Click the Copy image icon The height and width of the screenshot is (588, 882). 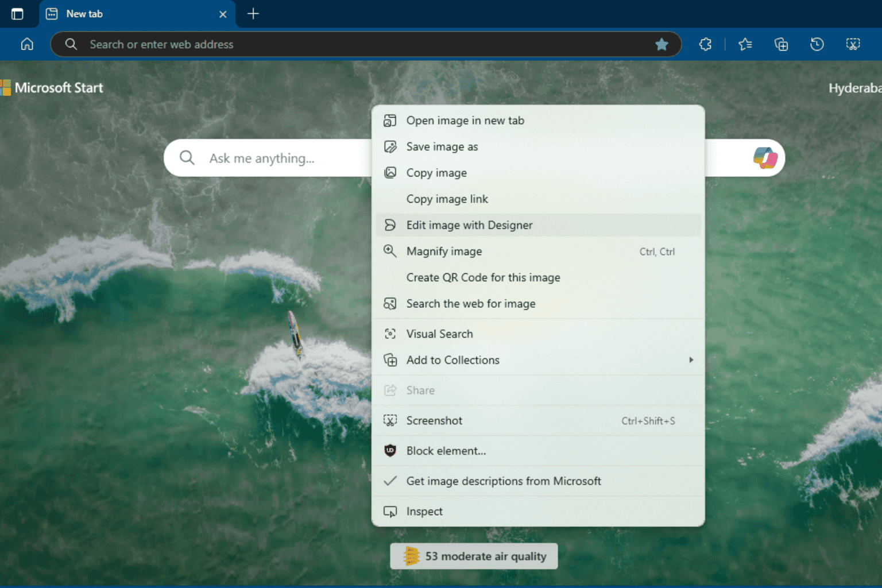coord(390,173)
